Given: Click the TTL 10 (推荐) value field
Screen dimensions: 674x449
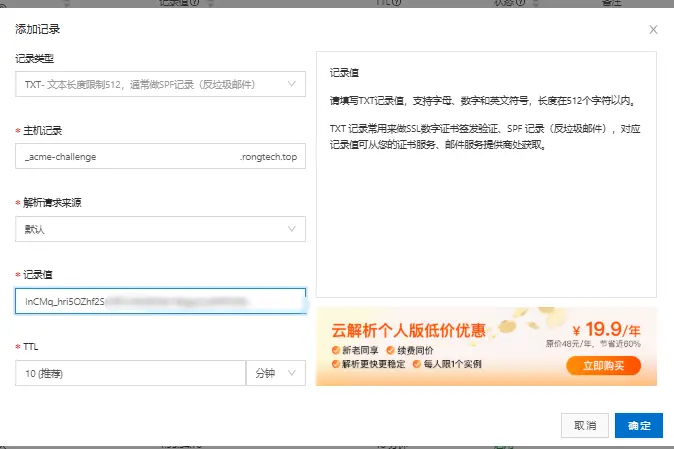Looking at the screenshot, I should click(x=129, y=373).
